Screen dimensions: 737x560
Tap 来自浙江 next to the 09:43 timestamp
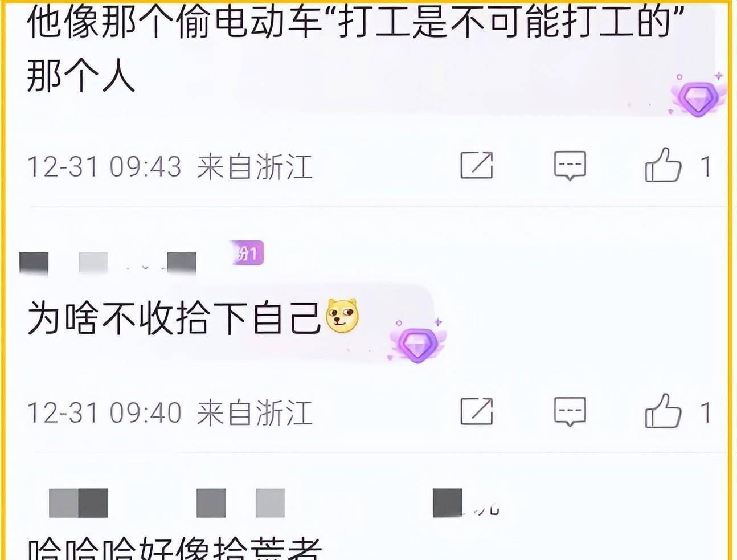click(255, 167)
